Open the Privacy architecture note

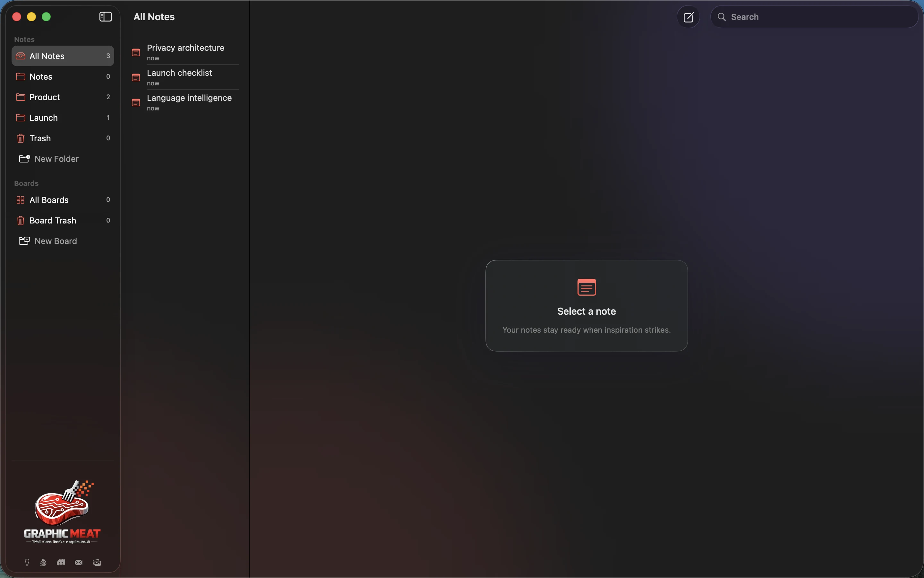185,52
